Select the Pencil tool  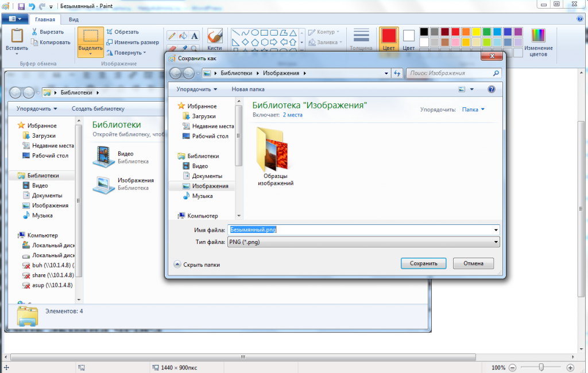point(172,36)
